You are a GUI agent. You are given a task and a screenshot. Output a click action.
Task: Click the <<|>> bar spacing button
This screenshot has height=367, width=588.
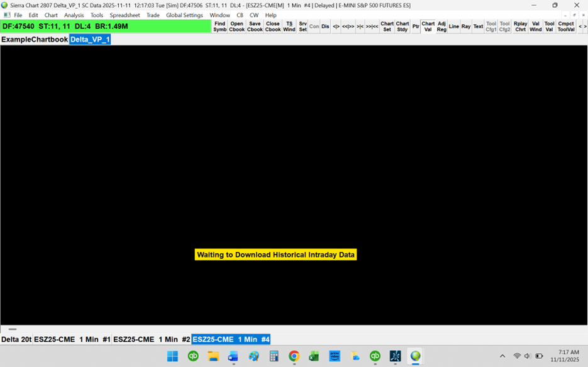(x=348, y=26)
